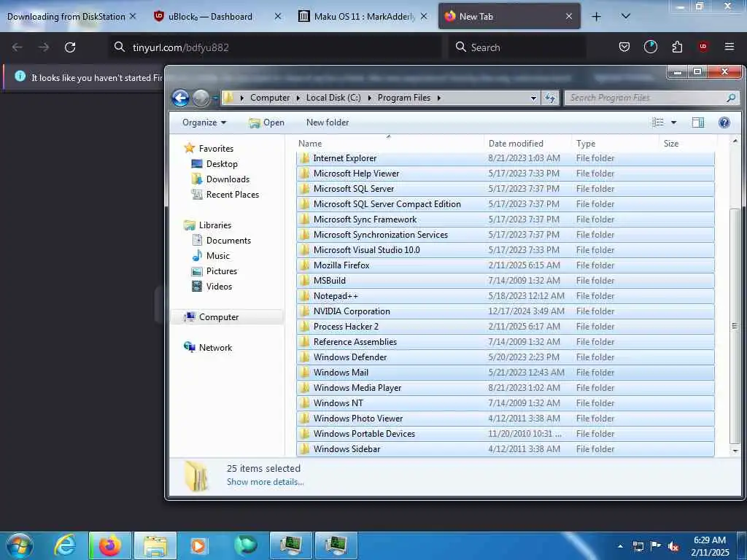Image resolution: width=747 pixels, height=560 pixels.
Task: Click the network icon in system tray
Action: [x=638, y=546]
